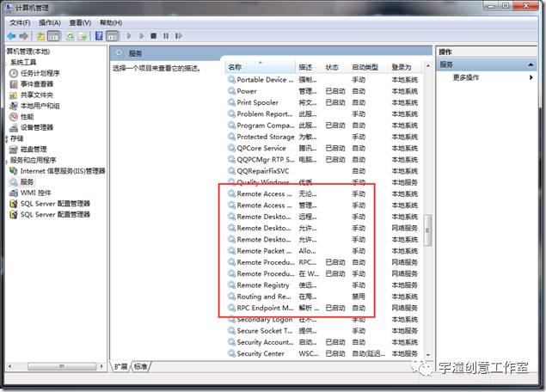Select the Remote Registry service
546x392 pixels.
[324, 285]
